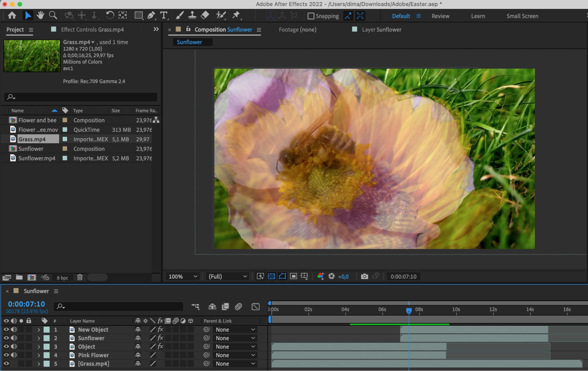Expand the New Object layer properties
The image size is (588, 371).
[39, 330]
